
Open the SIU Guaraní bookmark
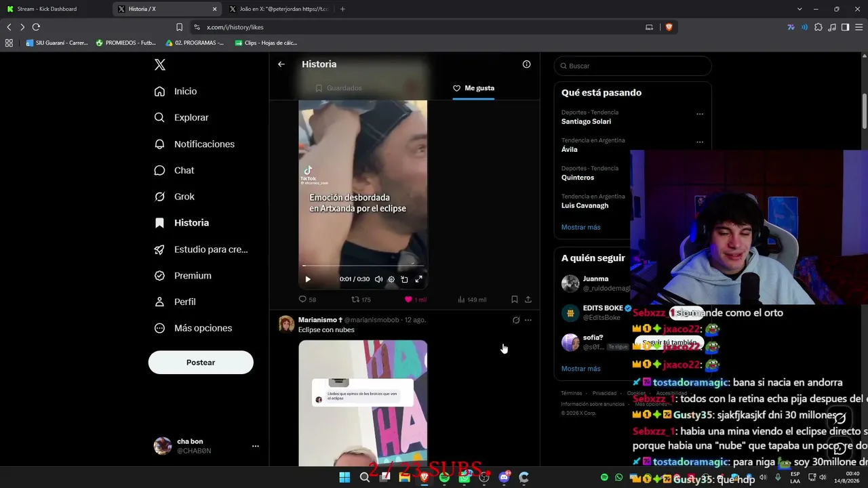coord(57,43)
